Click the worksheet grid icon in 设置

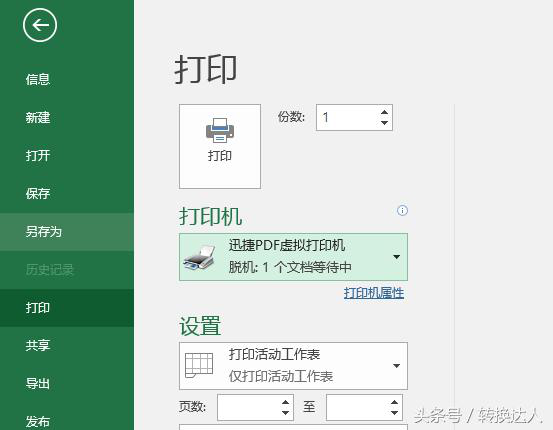point(199,365)
